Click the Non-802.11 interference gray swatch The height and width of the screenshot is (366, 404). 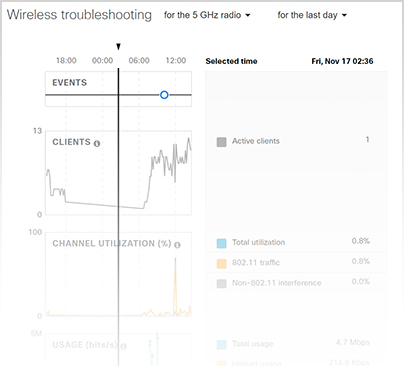[221, 284]
